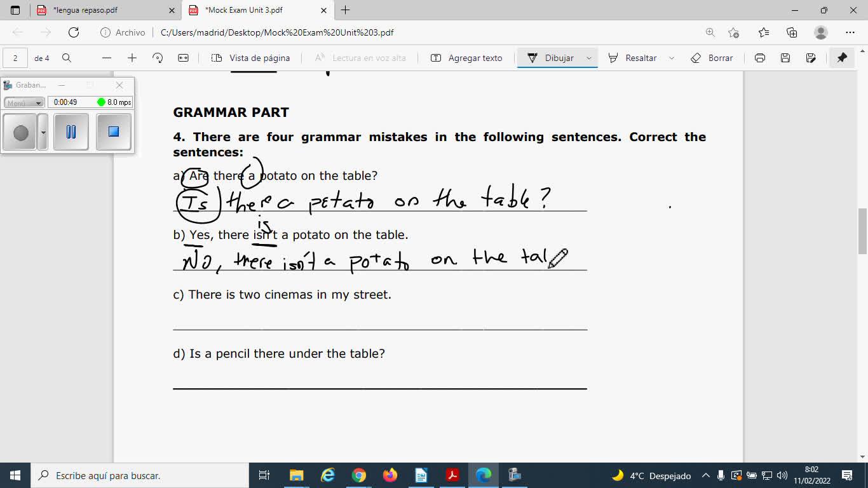This screenshot has height=488, width=868.
Task: Open the Favorites list icon
Action: point(764,32)
